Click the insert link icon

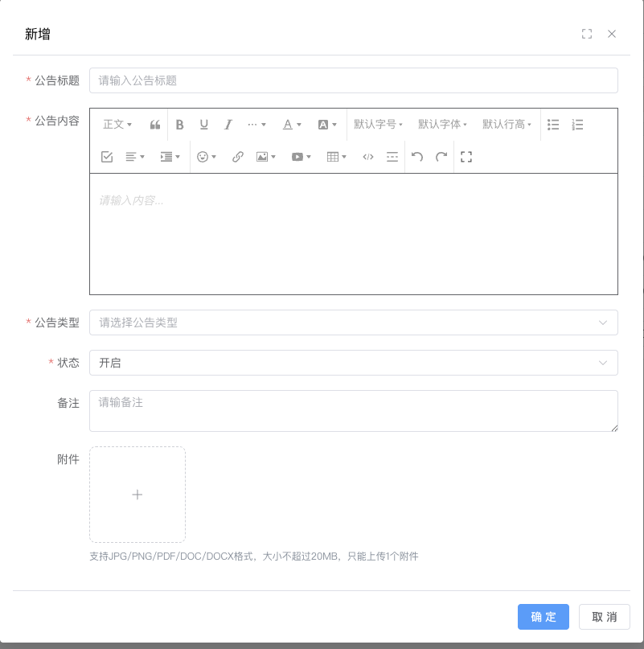point(238,157)
